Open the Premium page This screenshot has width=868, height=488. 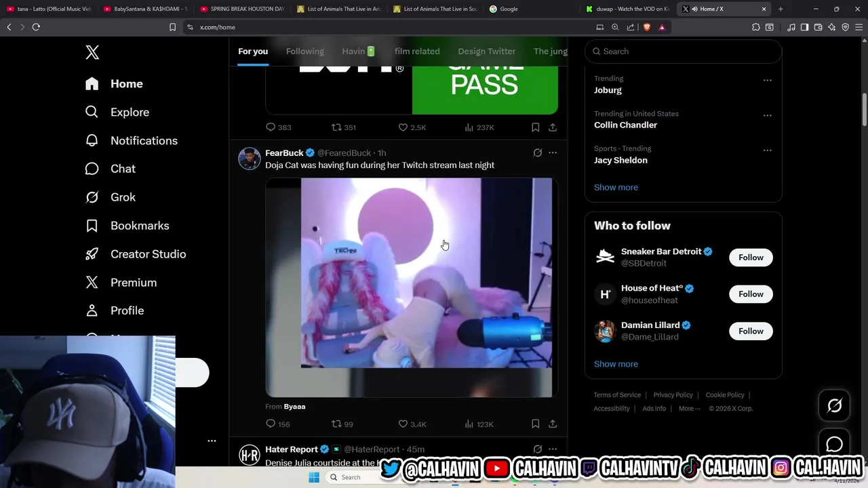point(121,283)
